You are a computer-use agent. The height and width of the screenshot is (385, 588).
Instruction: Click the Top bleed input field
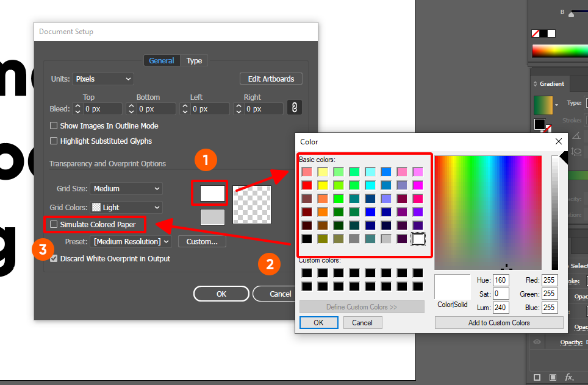click(x=102, y=108)
